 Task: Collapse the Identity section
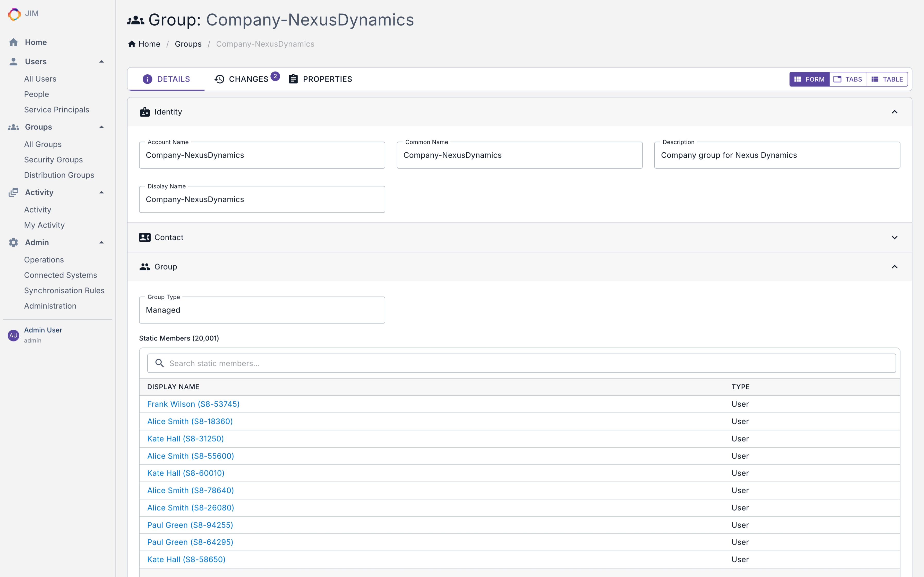[x=894, y=112]
